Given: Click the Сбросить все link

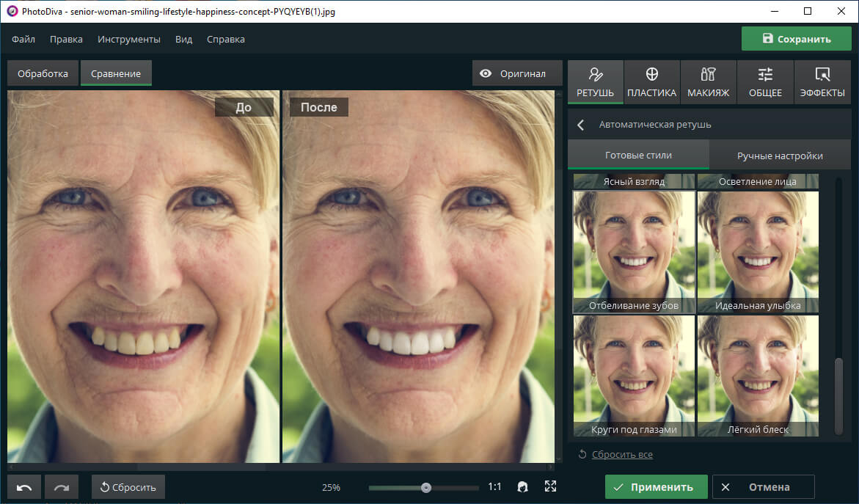Looking at the screenshot, I should point(622,454).
